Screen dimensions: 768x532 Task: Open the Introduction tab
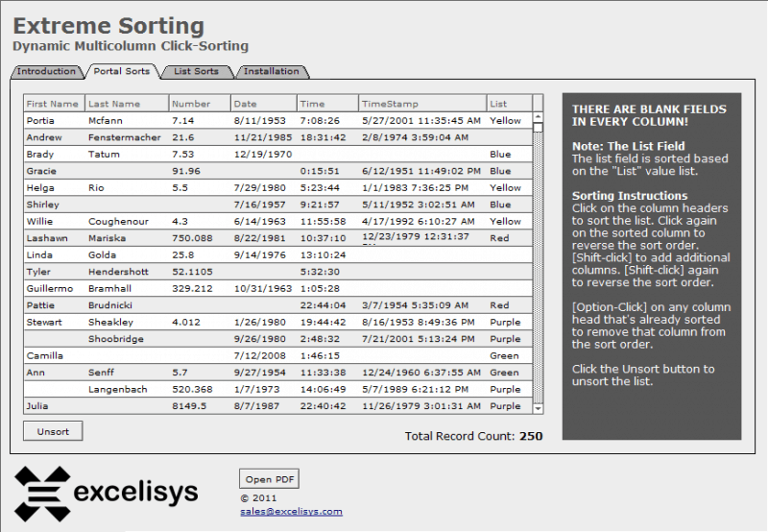coord(46,71)
